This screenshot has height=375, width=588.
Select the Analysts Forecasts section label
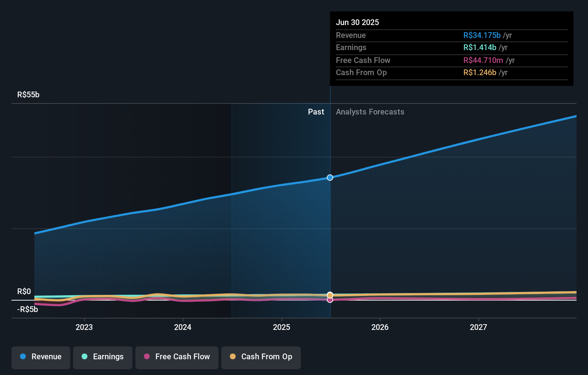[x=370, y=112]
